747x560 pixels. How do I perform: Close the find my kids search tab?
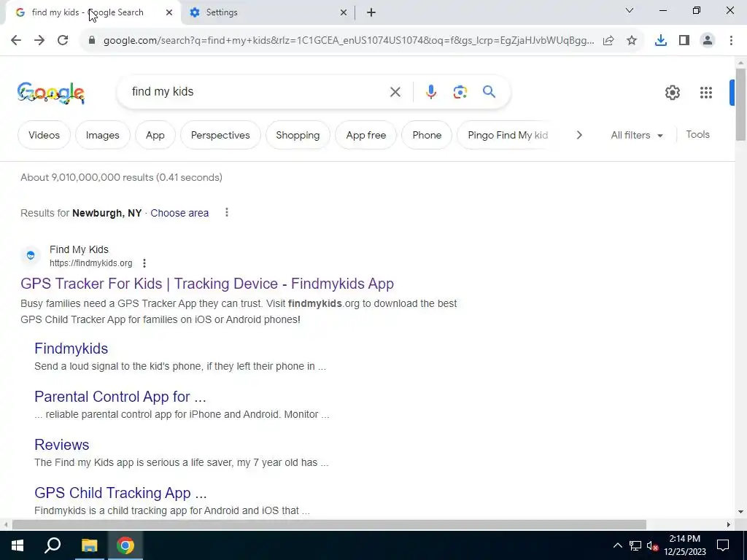169,13
